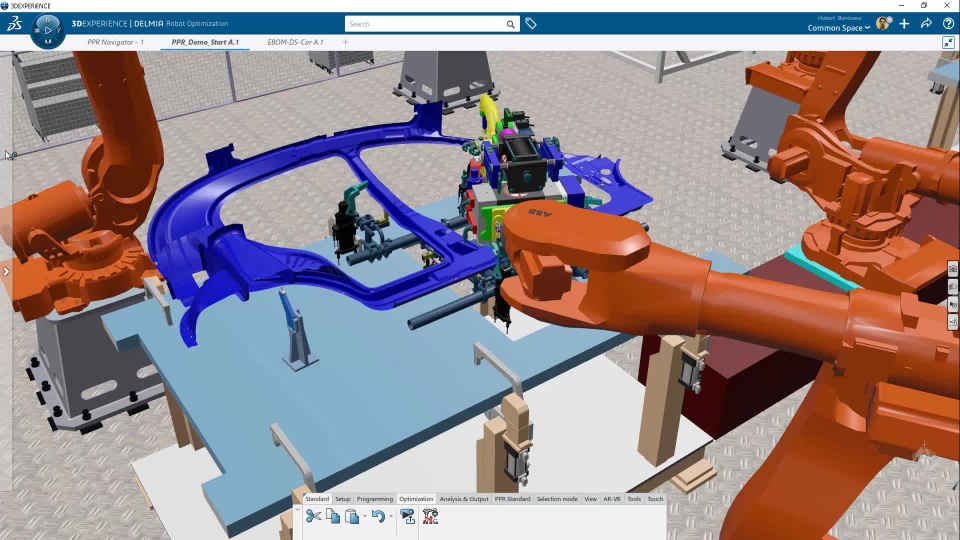Open the AR-VR action bar tab
Image resolution: width=960 pixels, height=540 pixels.
pyautogui.click(x=612, y=499)
